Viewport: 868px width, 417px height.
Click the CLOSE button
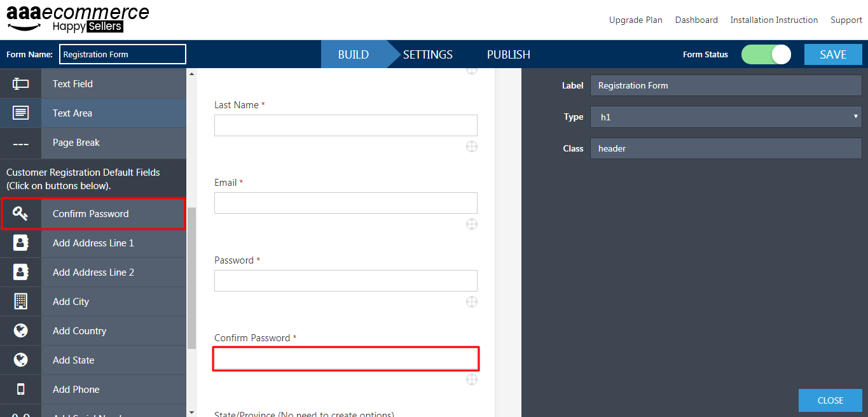tap(830, 400)
